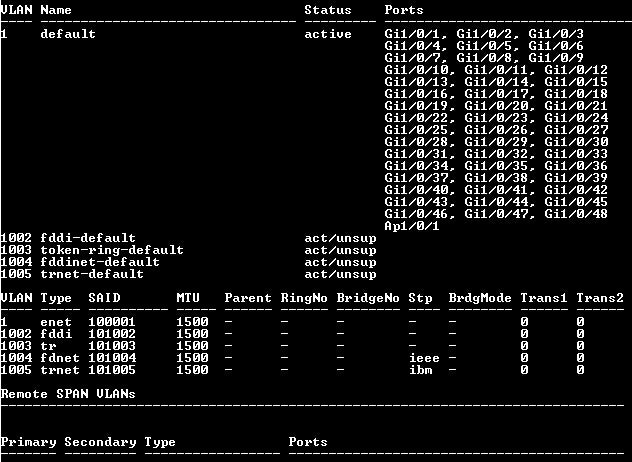632x462 pixels.
Task: Click the 'Primary' column header
Action: point(28,442)
